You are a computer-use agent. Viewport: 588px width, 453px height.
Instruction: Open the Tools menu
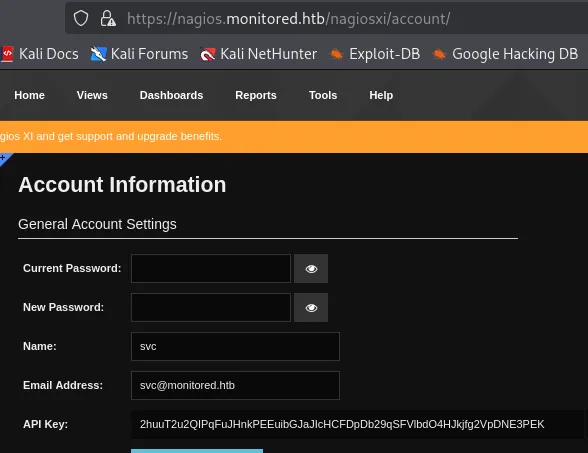[x=323, y=95]
